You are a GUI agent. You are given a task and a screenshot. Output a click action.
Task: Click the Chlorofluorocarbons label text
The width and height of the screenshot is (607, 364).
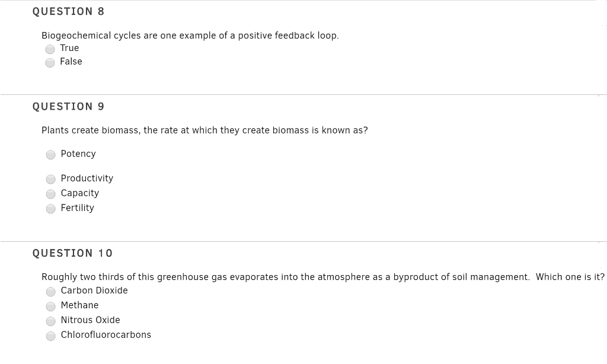pyautogui.click(x=106, y=334)
